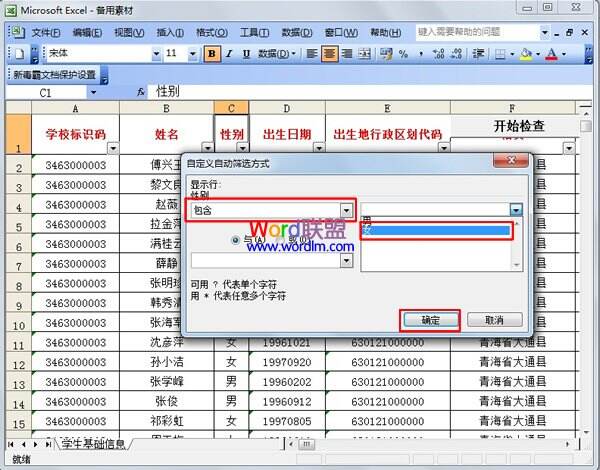
Task: Click Decrease Decimal icon
Action: 456,54
